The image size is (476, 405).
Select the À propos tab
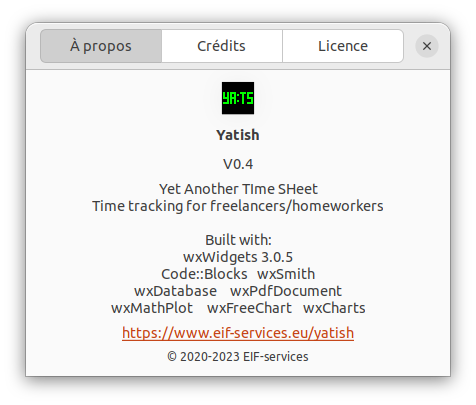pos(101,46)
